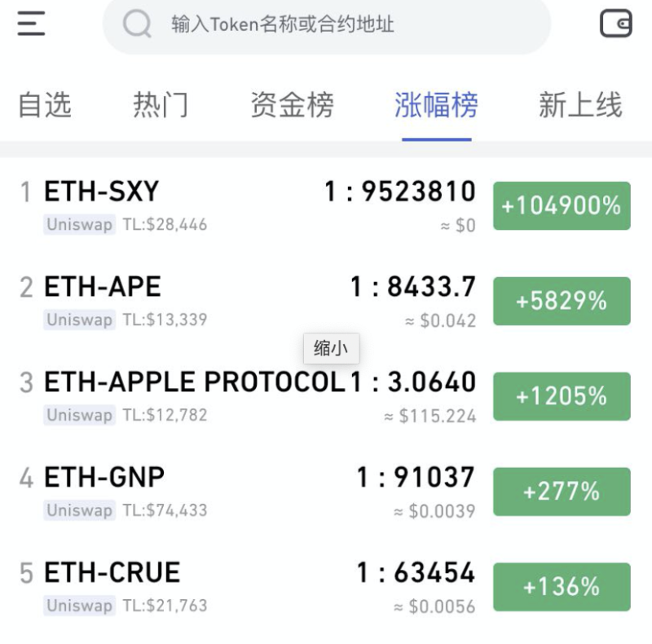Click the +136% badge for ETH-CRUE
Image resolution: width=652 pixels, height=644 pixels.
pos(562,586)
